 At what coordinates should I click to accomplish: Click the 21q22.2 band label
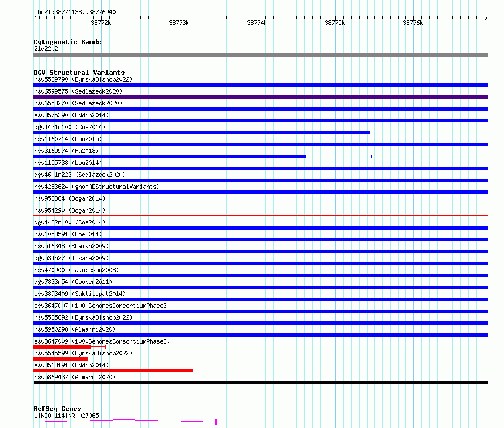coord(46,49)
